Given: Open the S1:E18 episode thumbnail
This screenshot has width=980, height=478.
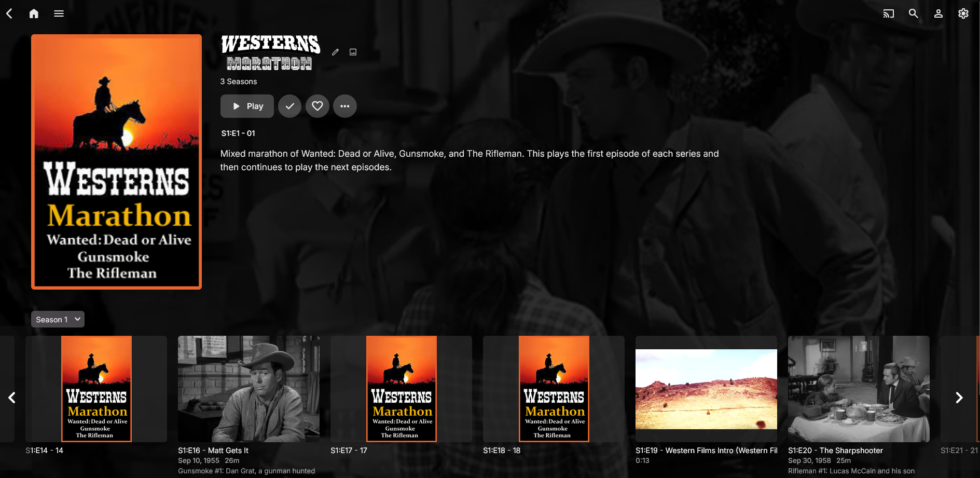Looking at the screenshot, I should [x=554, y=389].
